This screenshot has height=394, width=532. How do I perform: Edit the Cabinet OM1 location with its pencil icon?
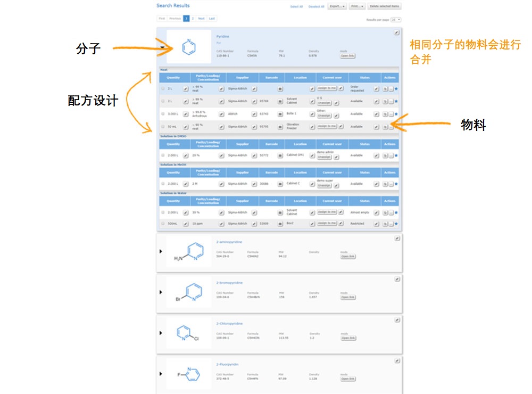[312, 155]
